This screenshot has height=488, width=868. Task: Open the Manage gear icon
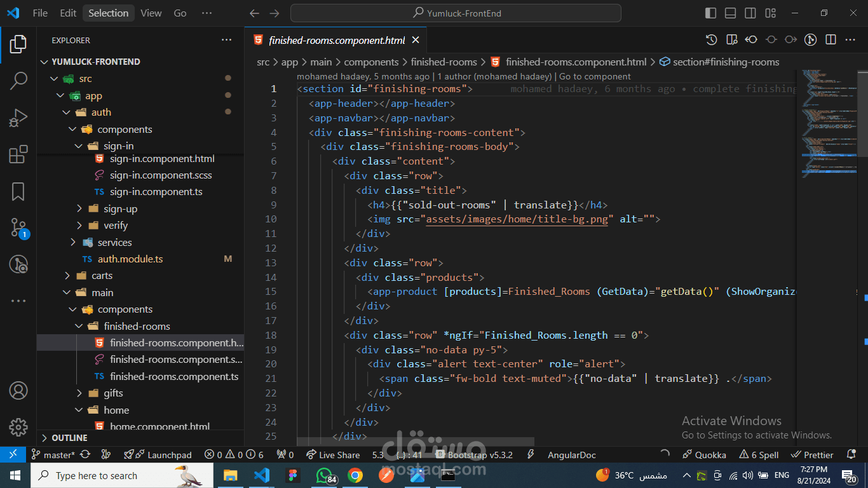click(18, 427)
